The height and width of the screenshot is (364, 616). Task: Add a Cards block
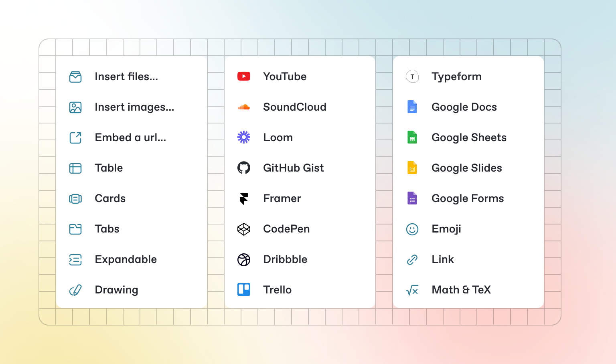tap(110, 198)
